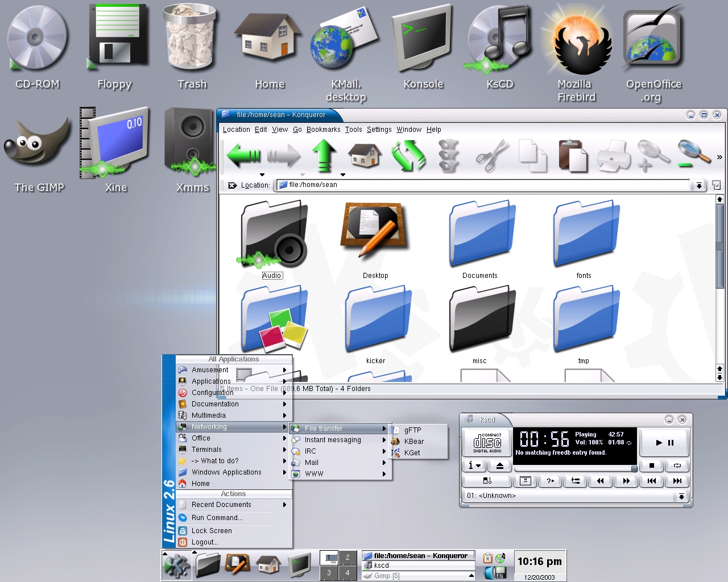Open the Location bar history dropdown
The width and height of the screenshot is (728, 582).
click(699, 185)
